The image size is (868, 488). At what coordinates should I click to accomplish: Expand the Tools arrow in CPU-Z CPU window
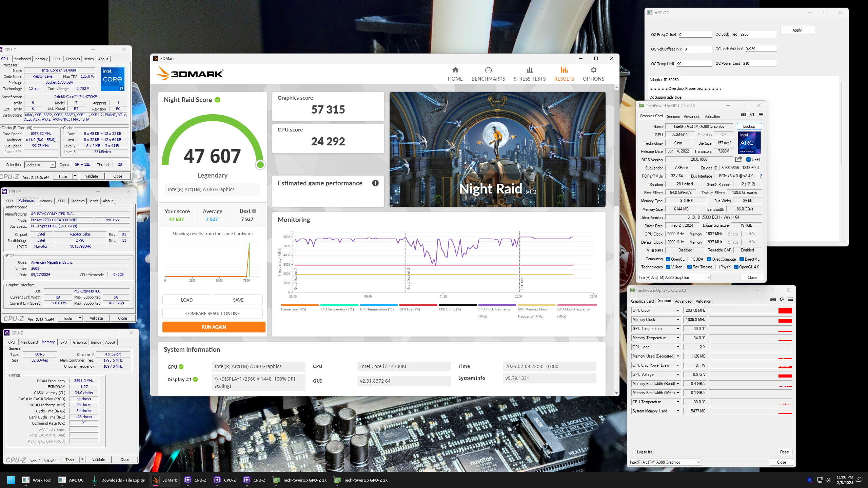pos(75,176)
